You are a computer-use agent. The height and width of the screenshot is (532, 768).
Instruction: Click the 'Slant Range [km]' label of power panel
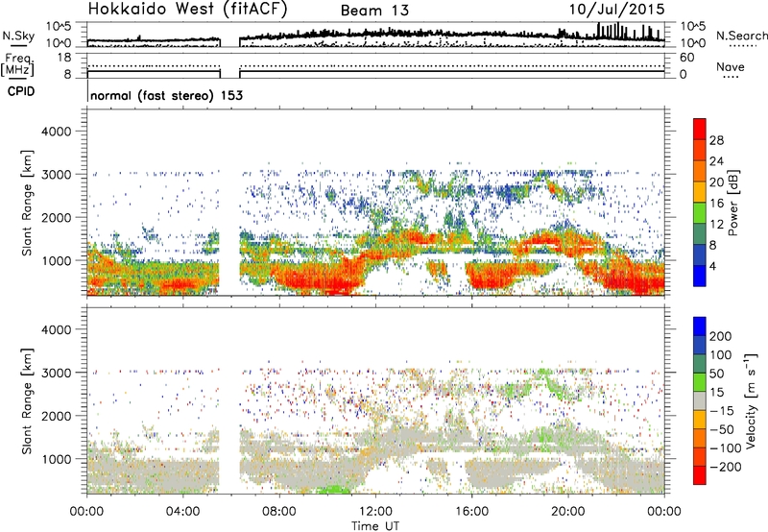point(27,203)
